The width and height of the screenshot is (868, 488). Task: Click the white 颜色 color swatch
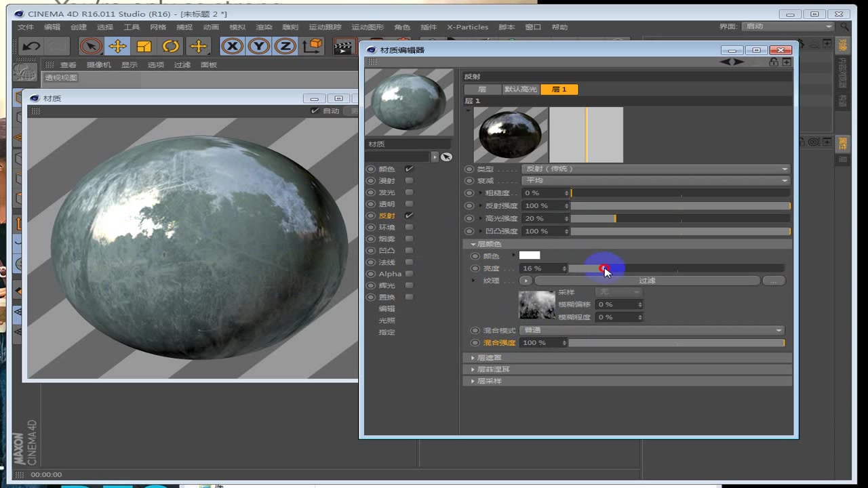[x=529, y=256]
